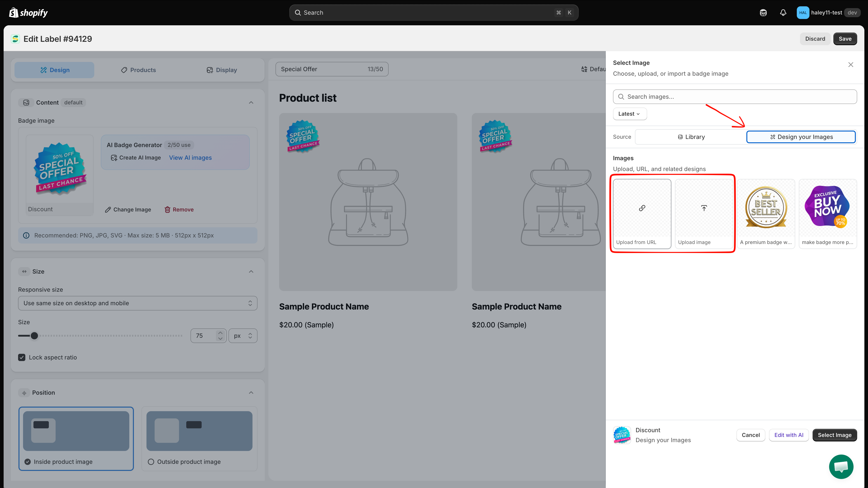This screenshot has height=488, width=868.
Task: Click Remove badge image button
Action: click(x=179, y=209)
